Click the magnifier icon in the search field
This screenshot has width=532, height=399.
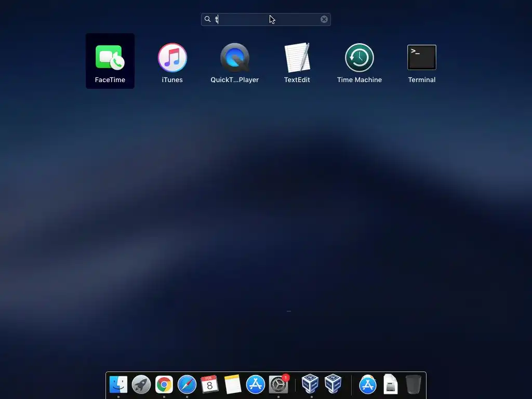[x=208, y=19]
